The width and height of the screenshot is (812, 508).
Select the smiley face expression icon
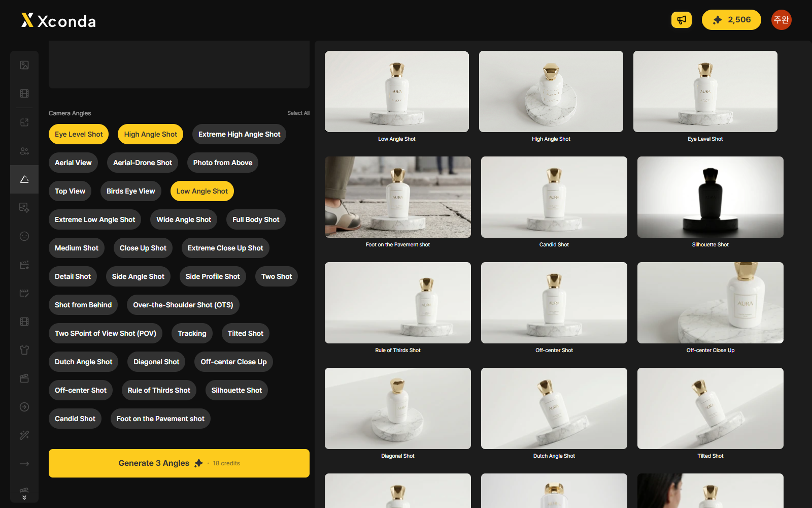[24, 236]
